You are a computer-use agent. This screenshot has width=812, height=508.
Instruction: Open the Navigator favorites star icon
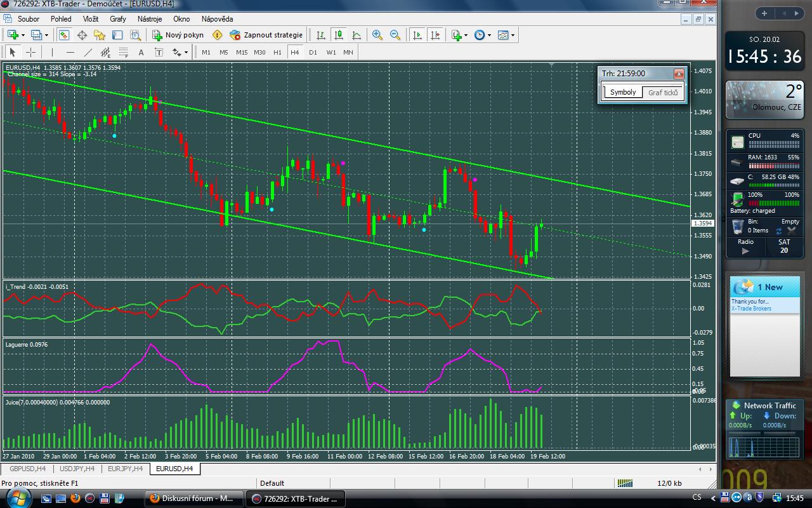coord(100,35)
